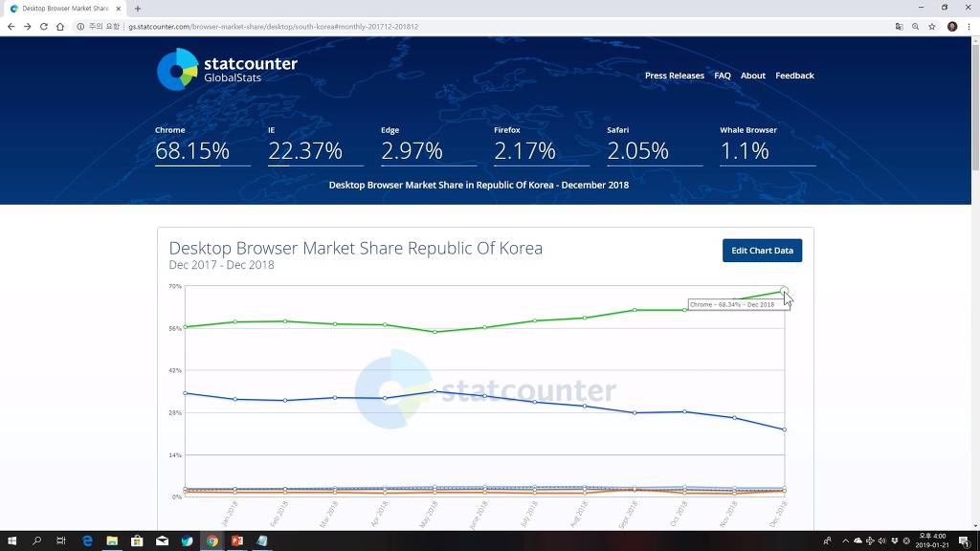Click the Feedback link
Viewport: 980px width, 551px height.
(x=794, y=76)
